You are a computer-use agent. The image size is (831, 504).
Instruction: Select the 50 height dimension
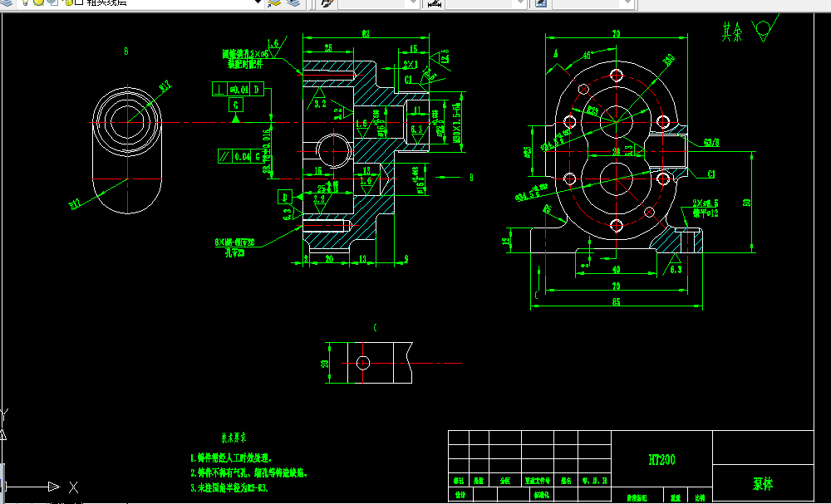pyautogui.click(x=747, y=203)
